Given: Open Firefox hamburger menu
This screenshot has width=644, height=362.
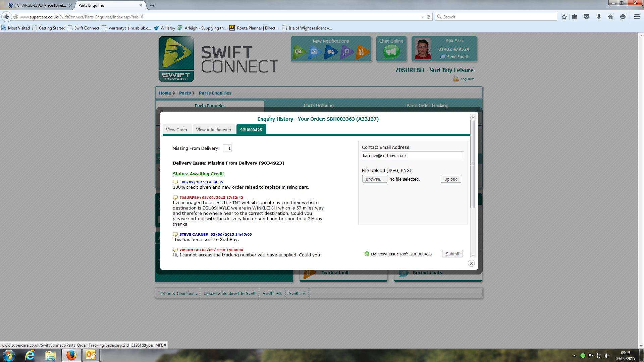Looking at the screenshot, I should [x=637, y=17].
